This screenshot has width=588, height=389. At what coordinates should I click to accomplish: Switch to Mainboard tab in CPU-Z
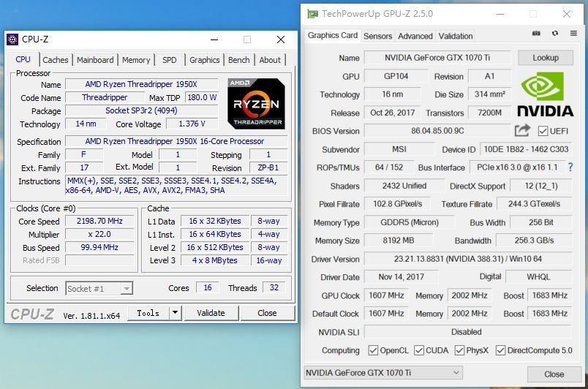95,60
